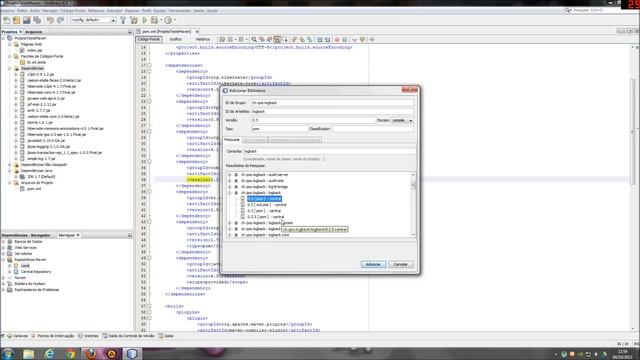Screen dimensions: 640x360
Task: Click the ID de Artefato input field
Action: pos(332,111)
